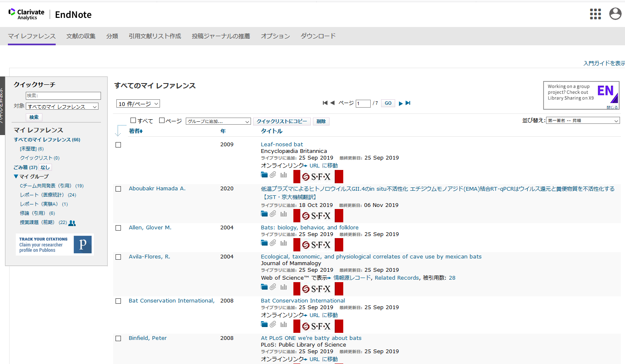
Task: Check the すべて select-all checkbox
Action: (x=133, y=121)
